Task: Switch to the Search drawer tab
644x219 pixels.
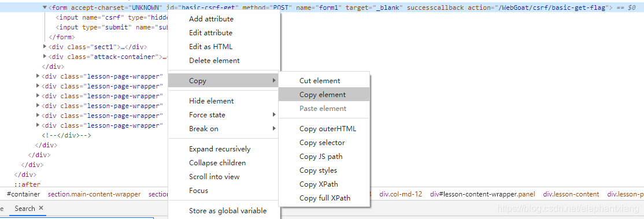Action: pyautogui.click(x=25, y=209)
